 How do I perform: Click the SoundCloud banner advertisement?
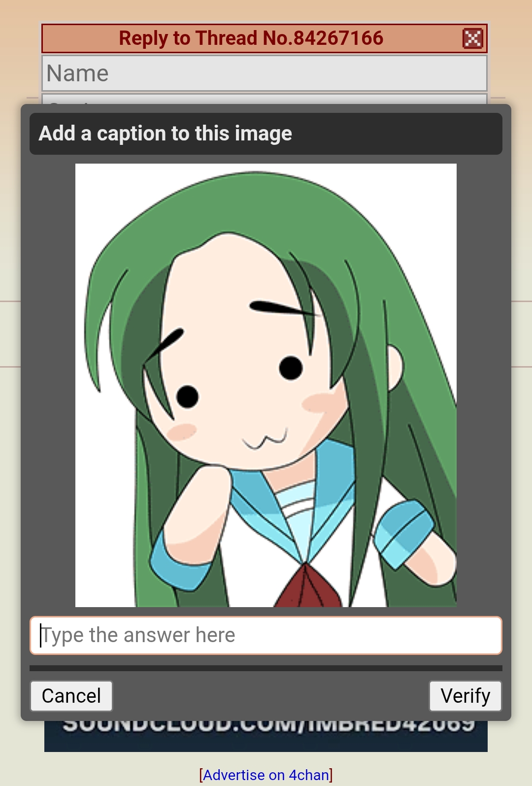(x=266, y=736)
